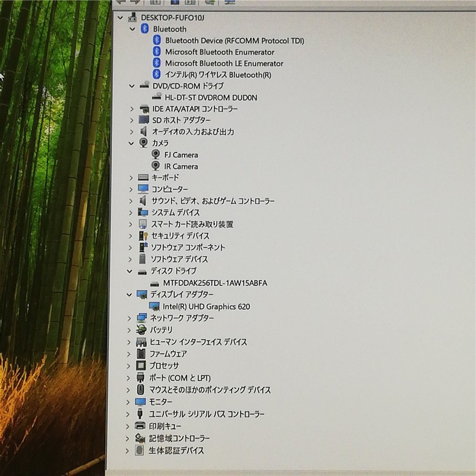Click the Bluetooth icon next to Microsoft Bluetooth Enumerator
This screenshot has height=476, width=476.
157,52
